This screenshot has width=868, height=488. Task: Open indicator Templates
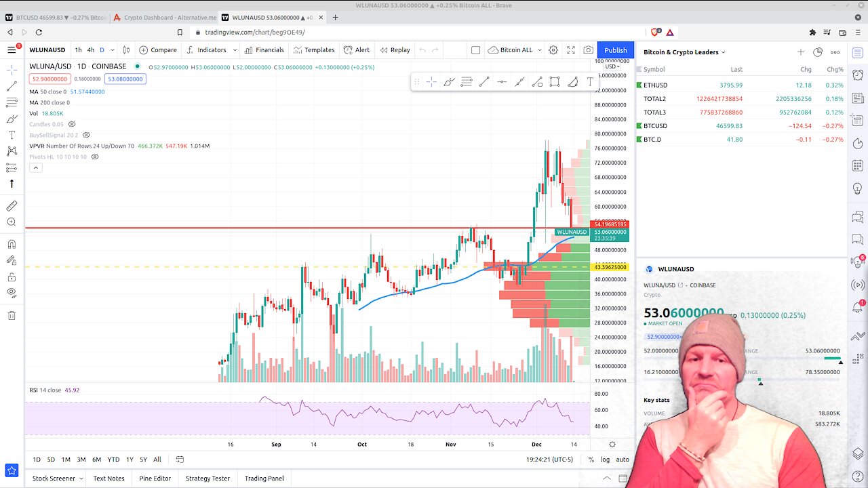coord(314,49)
